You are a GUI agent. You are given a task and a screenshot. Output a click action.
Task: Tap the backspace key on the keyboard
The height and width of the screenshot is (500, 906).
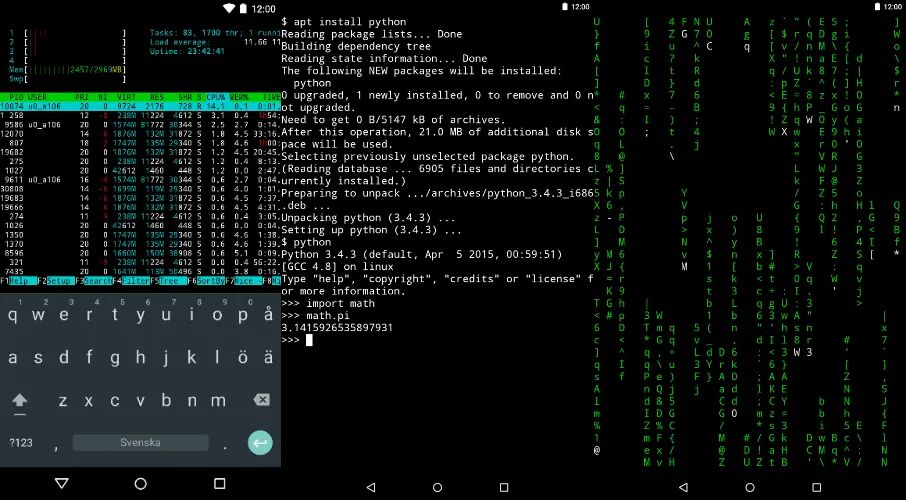(261, 400)
